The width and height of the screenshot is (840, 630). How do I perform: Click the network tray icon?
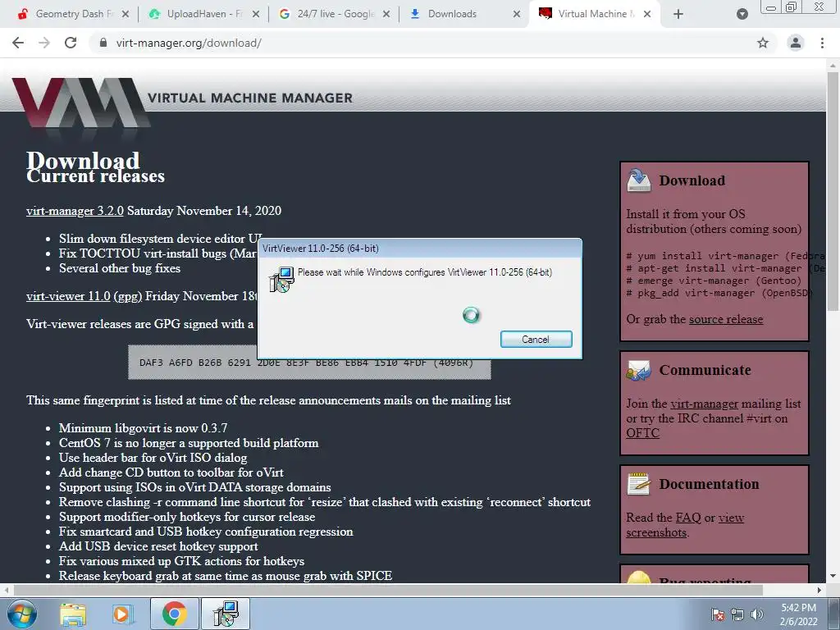[x=737, y=614]
